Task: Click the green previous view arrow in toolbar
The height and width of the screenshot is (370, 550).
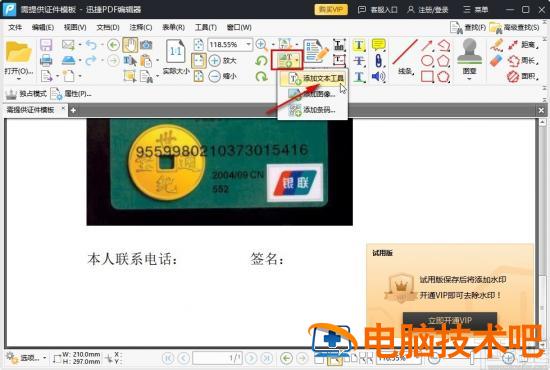Action: pyautogui.click(x=113, y=45)
